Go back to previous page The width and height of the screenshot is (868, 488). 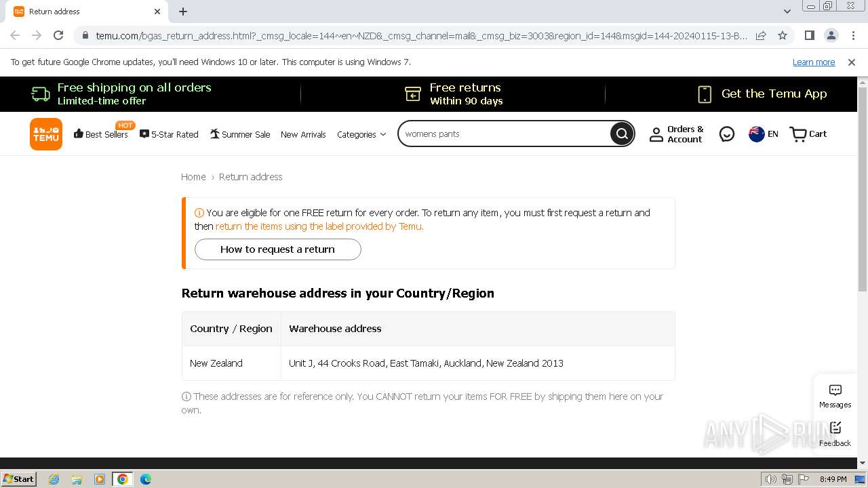tap(15, 35)
